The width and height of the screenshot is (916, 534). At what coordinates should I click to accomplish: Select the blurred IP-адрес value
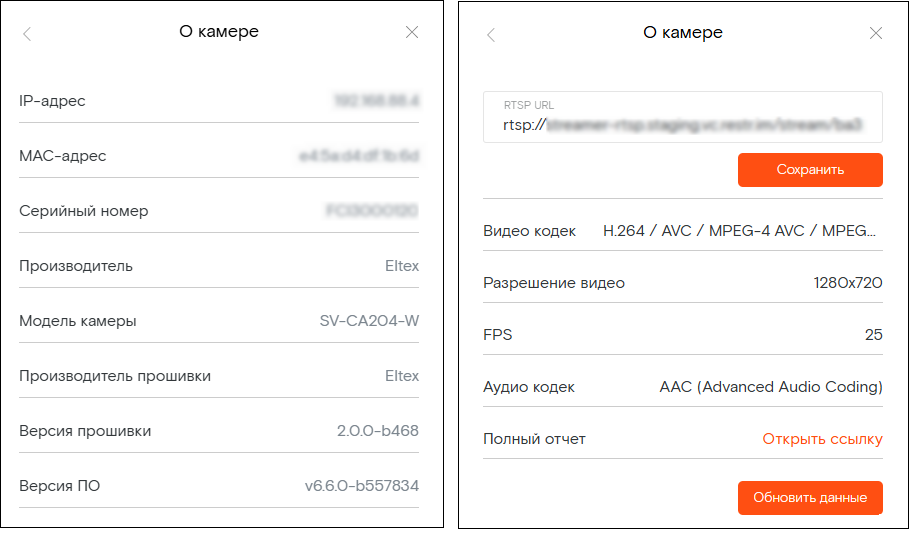click(376, 101)
